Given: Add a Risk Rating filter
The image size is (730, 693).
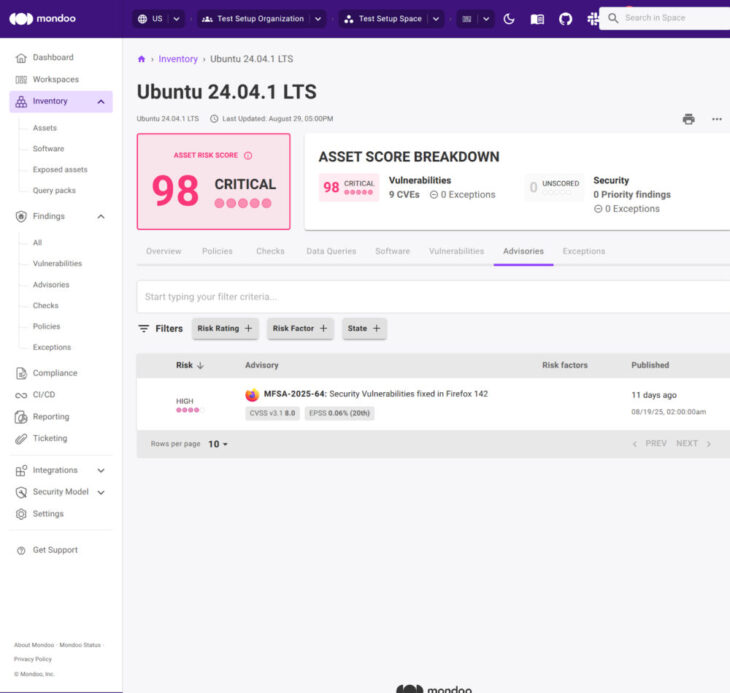Looking at the screenshot, I should click(225, 329).
